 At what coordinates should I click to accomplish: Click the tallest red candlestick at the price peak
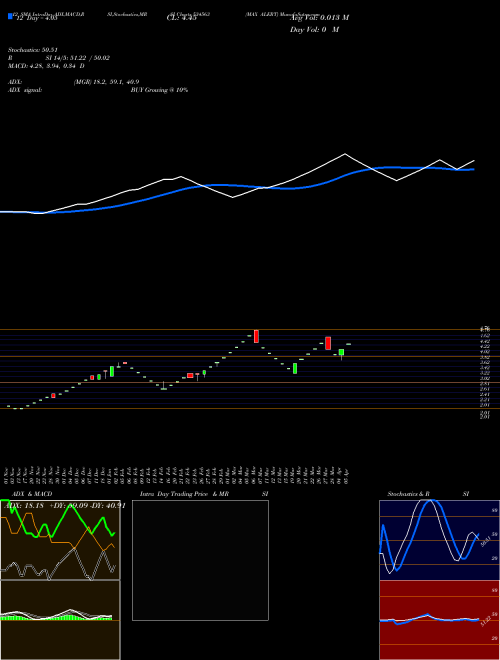pyautogui.click(x=256, y=336)
